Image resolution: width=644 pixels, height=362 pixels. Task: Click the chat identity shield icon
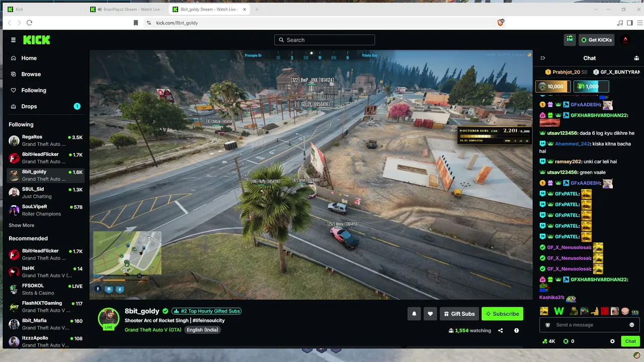pyautogui.click(x=548, y=325)
